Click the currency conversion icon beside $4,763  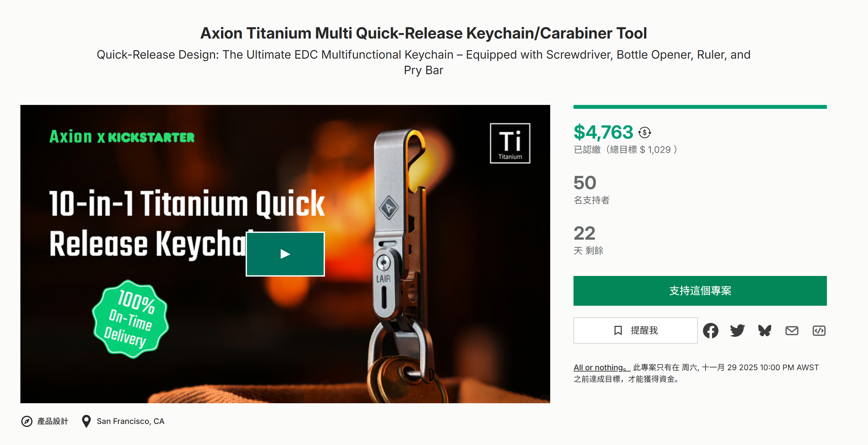click(644, 132)
